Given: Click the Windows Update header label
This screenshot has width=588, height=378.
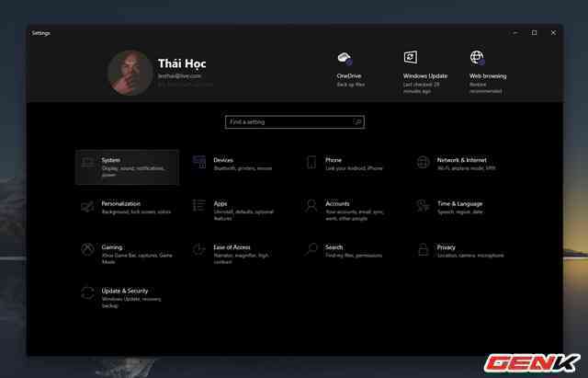Looking at the screenshot, I should [425, 75].
